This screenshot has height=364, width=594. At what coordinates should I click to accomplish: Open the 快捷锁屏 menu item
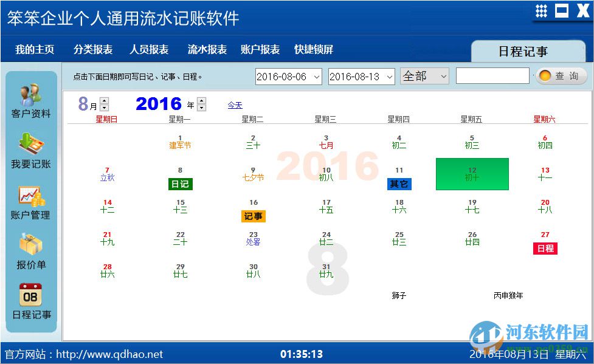pos(314,49)
